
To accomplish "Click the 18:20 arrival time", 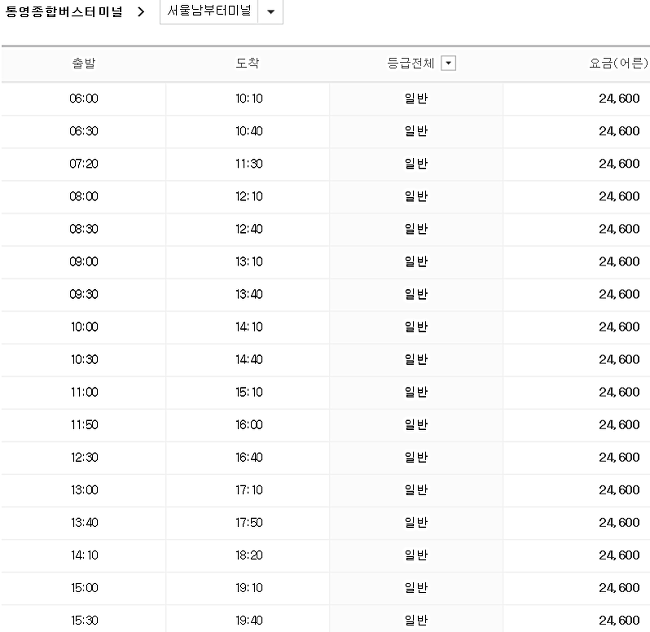I will pos(249,555).
